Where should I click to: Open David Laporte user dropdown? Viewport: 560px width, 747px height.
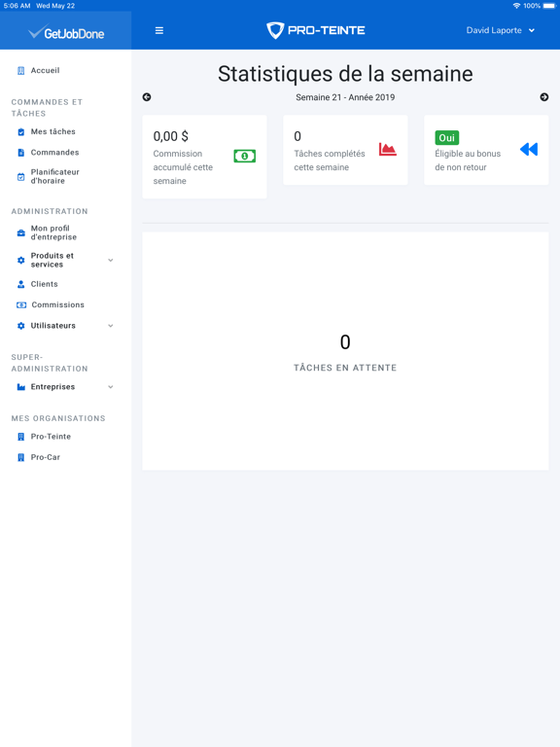(501, 30)
